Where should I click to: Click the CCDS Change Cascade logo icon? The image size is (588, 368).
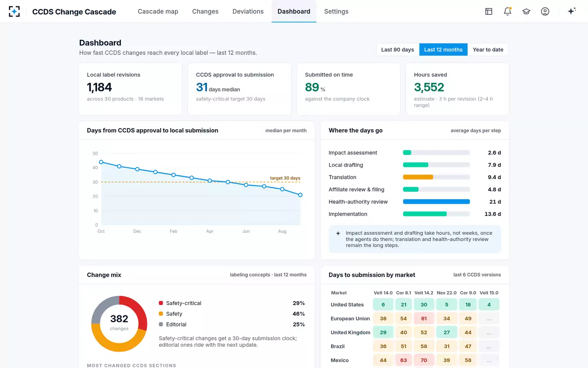tap(14, 11)
